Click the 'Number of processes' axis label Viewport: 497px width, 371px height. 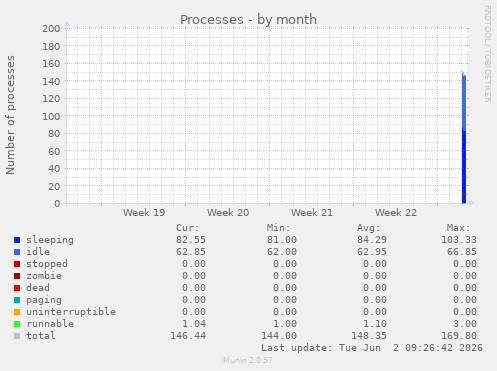coord(10,115)
